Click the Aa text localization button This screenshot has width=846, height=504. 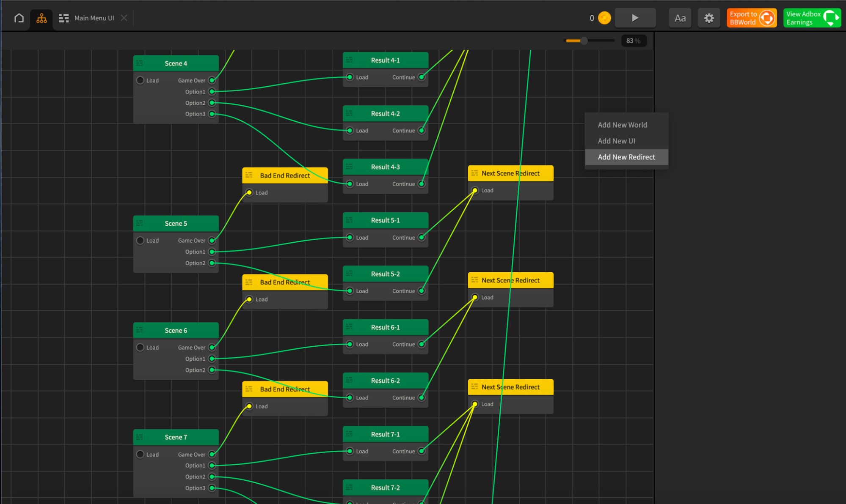680,18
